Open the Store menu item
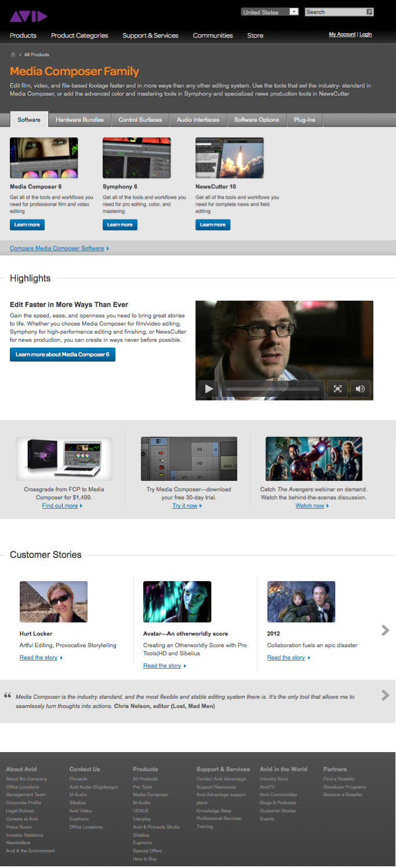The width and height of the screenshot is (396, 868). (x=255, y=35)
